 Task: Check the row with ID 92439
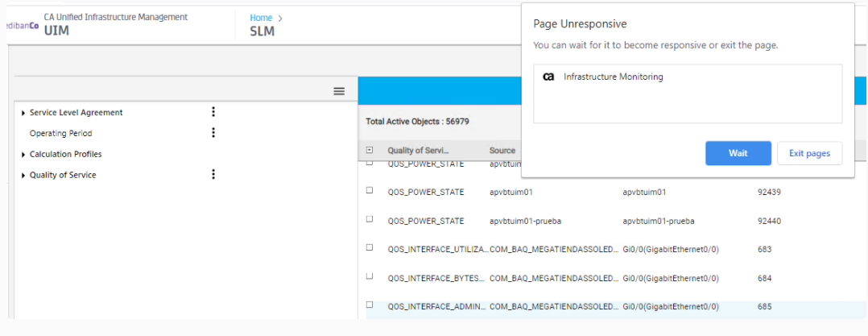coord(370,190)
